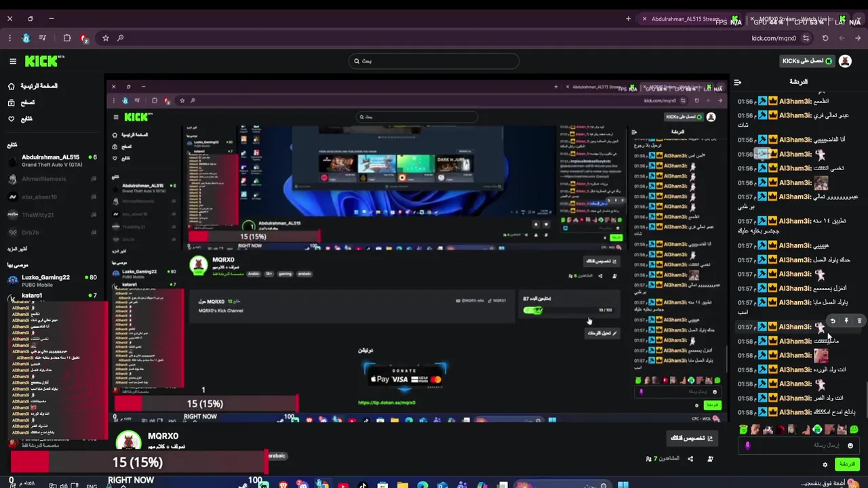Open offline channel abu_abeer16
Viewport: 868px width, 488px height.
[53, 197]
